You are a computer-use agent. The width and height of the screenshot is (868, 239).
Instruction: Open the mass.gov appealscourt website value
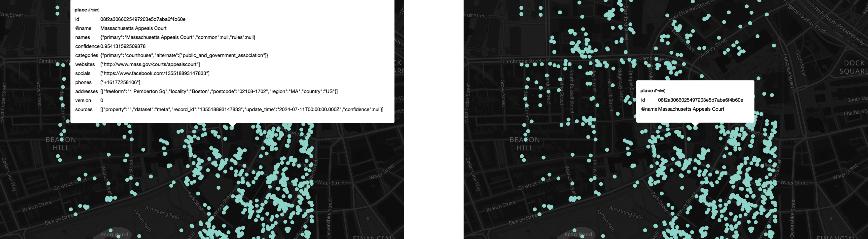(150, 64)
